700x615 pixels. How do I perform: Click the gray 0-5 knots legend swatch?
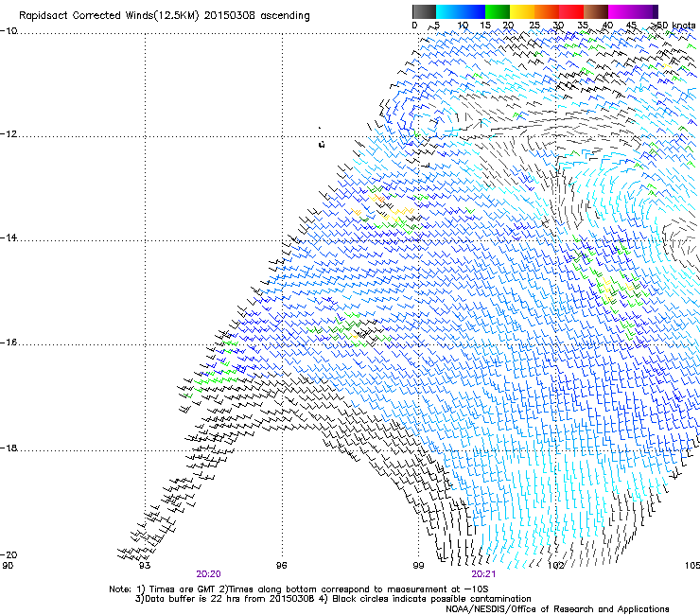coord(424,11)
